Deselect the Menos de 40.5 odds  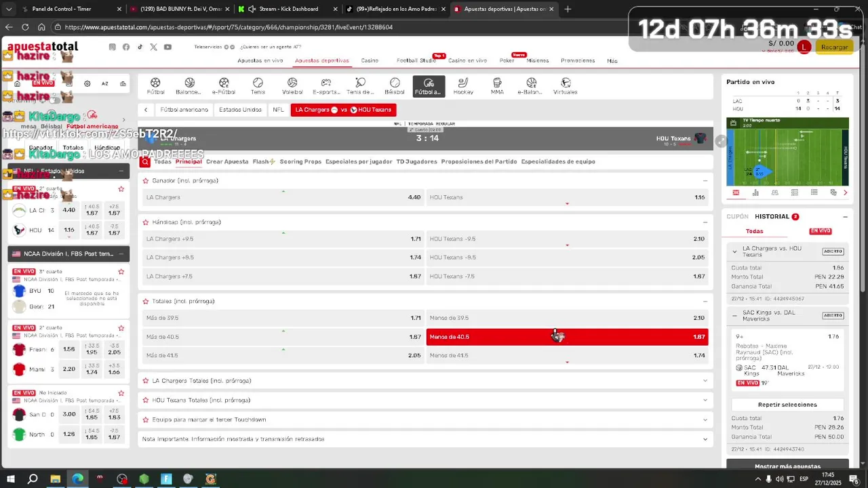(567, 337)
